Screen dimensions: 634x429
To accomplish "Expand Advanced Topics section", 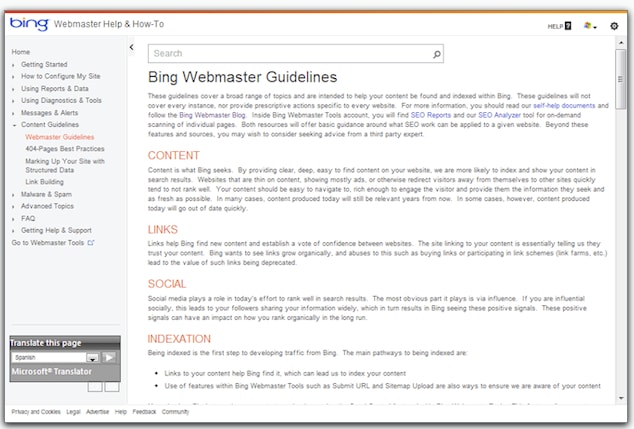I will pyautogui.click(x=13, y=206).
